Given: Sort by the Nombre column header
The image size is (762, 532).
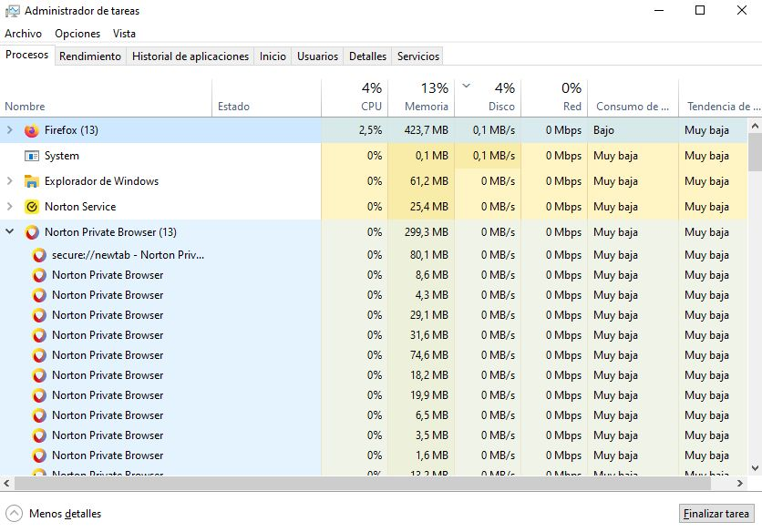Looking at the screenshot, I should tap(106, 98).
